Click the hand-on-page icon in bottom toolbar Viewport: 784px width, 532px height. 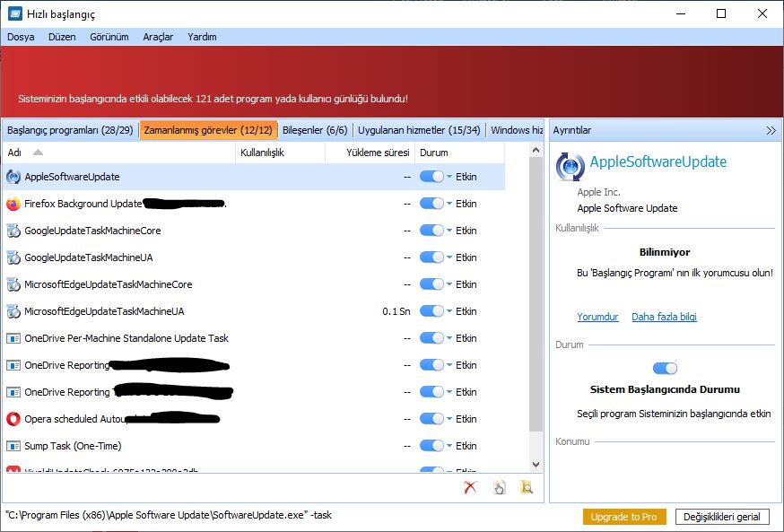pyautogui.click(x=499, y=487)
